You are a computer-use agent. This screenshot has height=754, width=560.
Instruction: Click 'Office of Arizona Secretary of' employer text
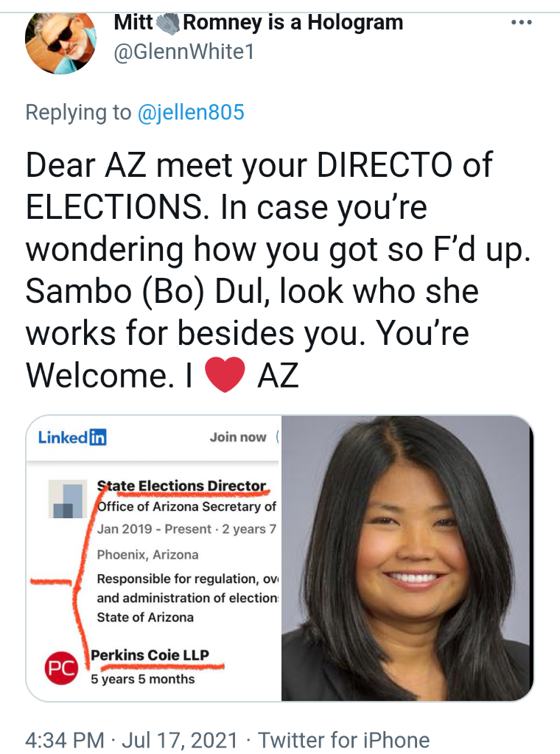(186, 506)
